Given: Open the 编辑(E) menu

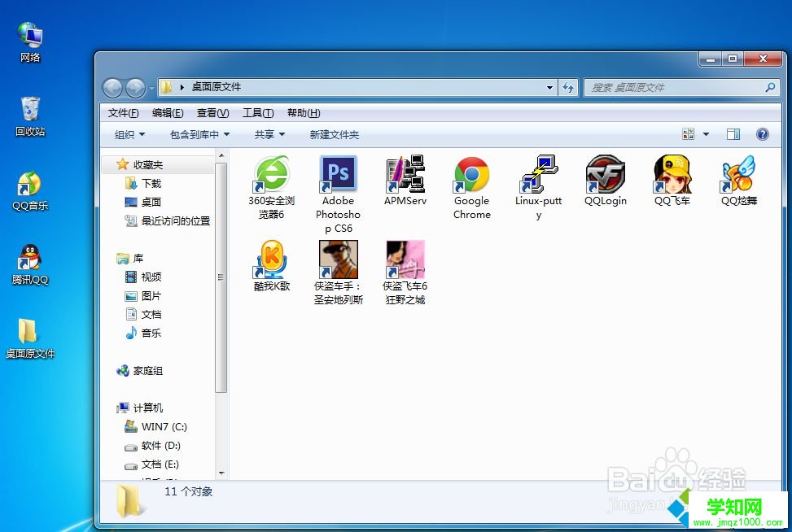Looking at the screenshot, I should (168, 113).
